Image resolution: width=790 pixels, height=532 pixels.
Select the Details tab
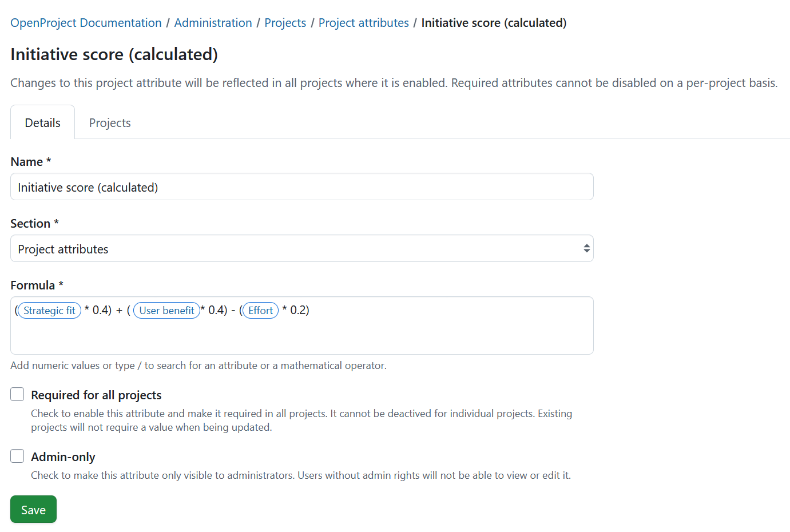pos(42,122)
